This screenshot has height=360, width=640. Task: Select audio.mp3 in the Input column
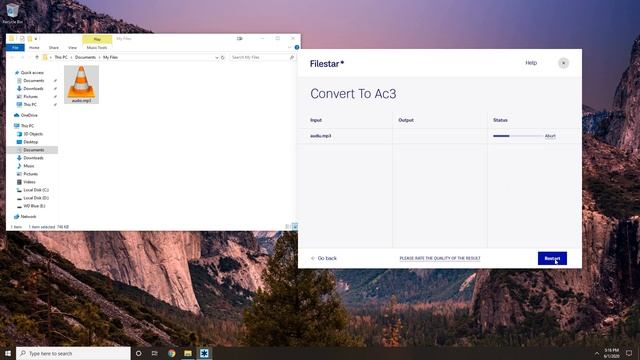[x=320, y=136]
